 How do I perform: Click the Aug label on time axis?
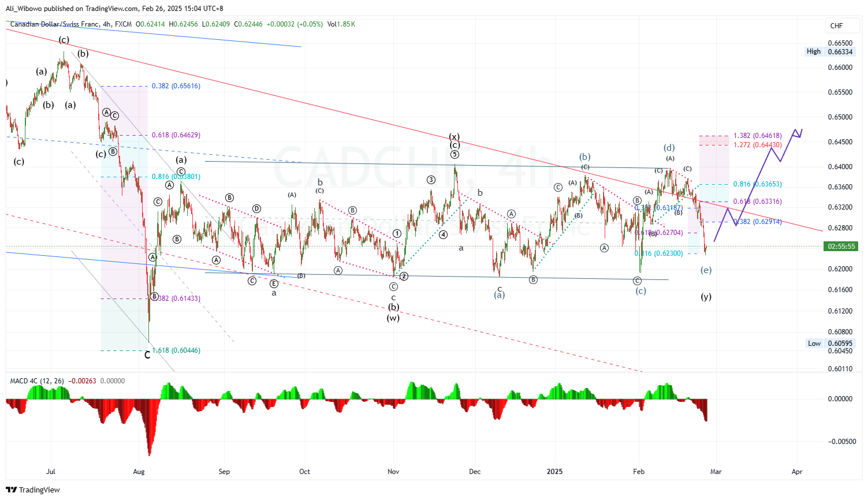pos(139,472)
